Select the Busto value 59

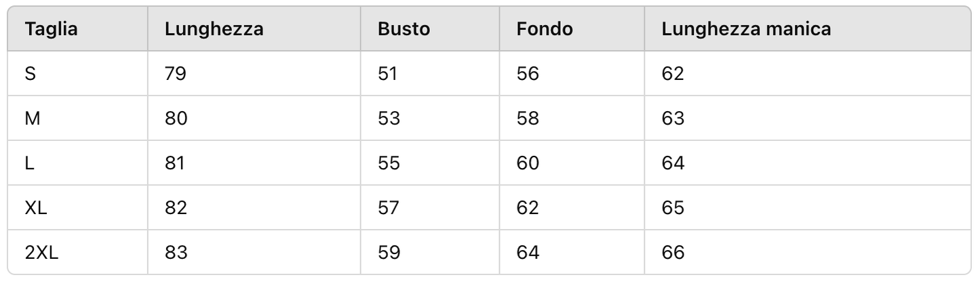[389, 253]
